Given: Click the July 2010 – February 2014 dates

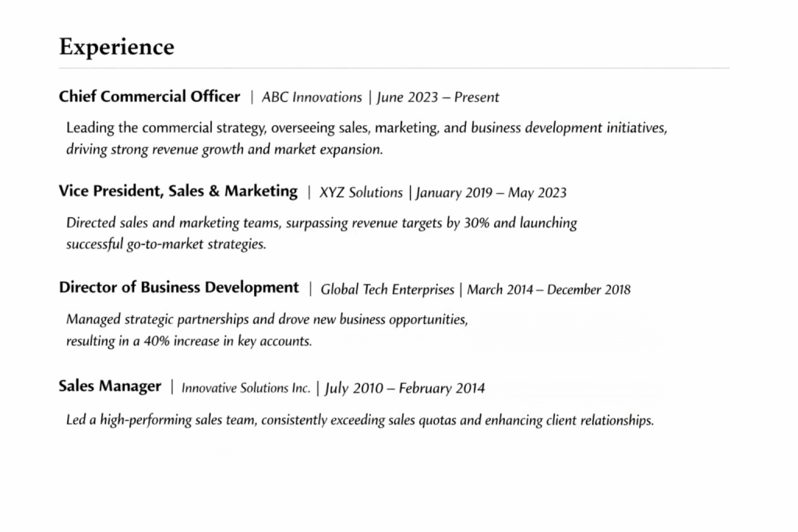Looking at the screenshot, I should 405,388.
